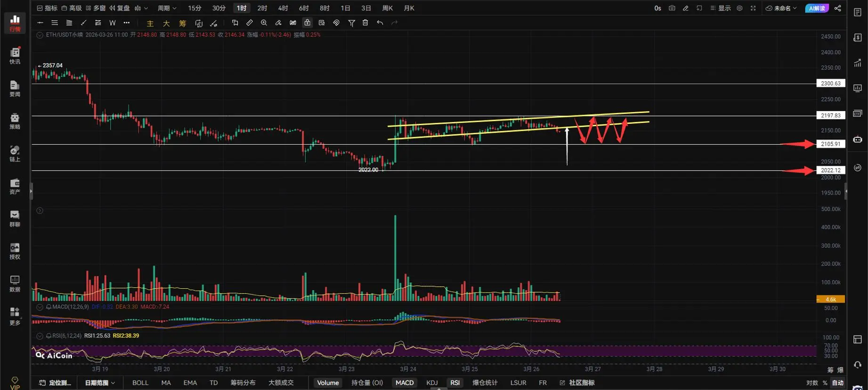Image resolution: width=868 pixels, height=390 pixels.
Task: Click the 大 large-order indicator icon
Action: click(166, 23)
